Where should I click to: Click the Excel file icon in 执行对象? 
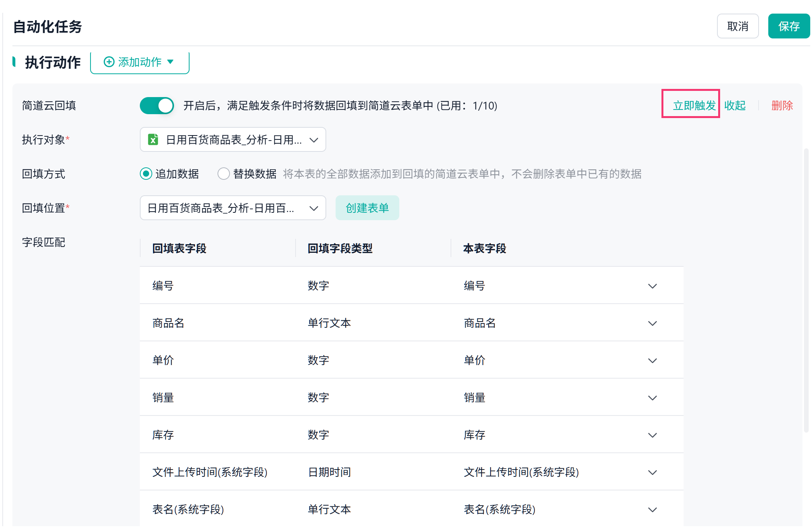click(x=153, y=139)
